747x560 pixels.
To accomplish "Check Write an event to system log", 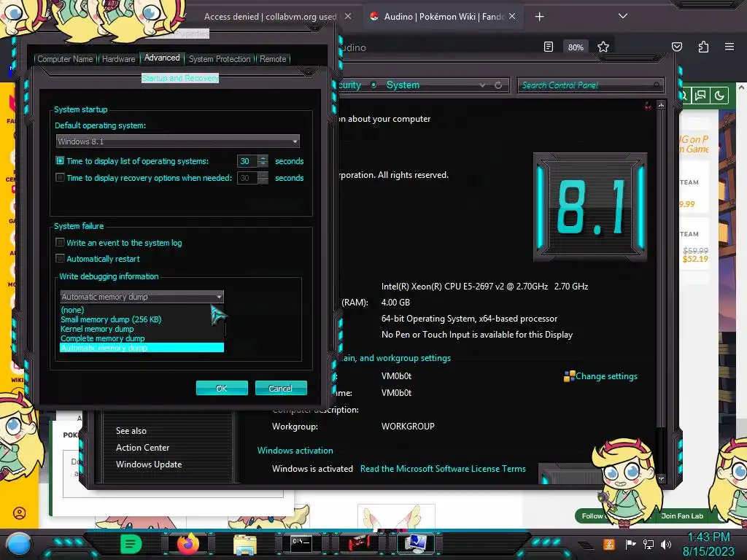I will pos(60,242).
